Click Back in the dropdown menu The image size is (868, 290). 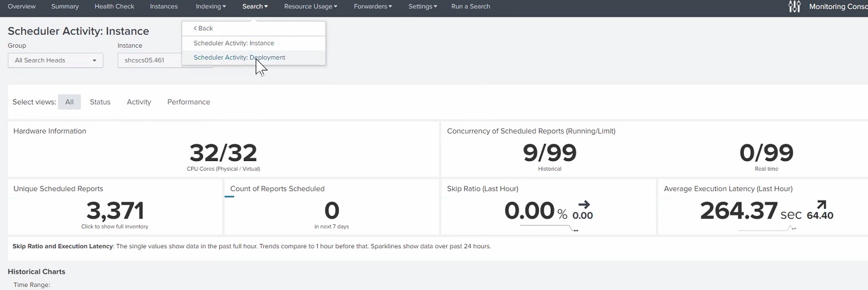click(x=203, y=28)
